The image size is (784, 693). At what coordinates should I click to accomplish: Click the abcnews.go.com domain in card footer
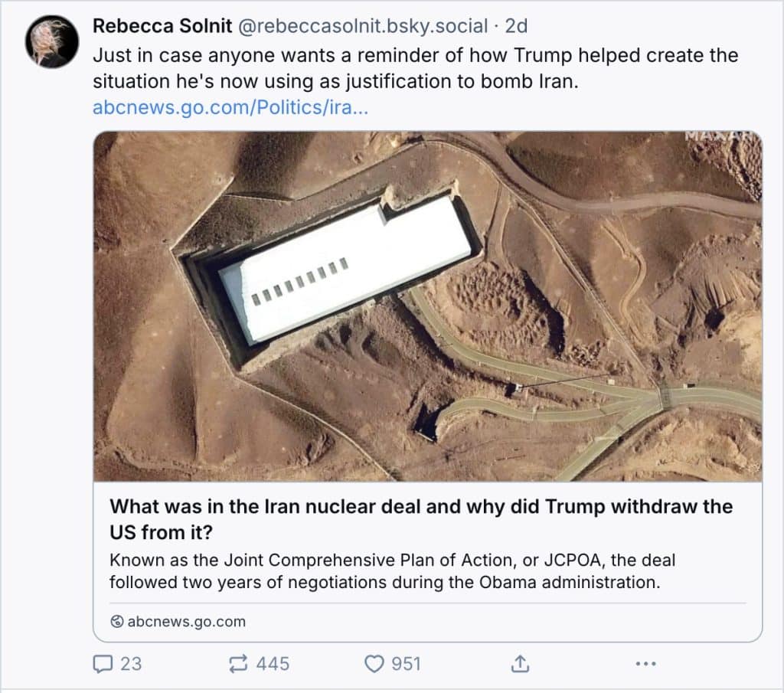click(x=186, y=621)
